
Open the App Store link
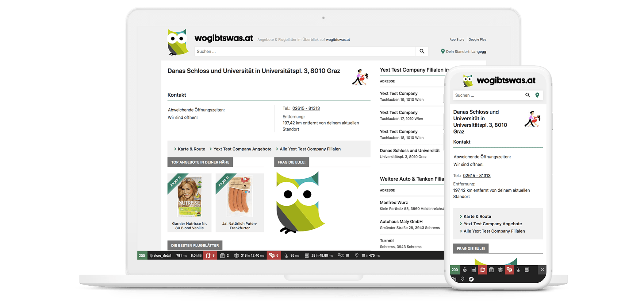click(457, 40)
